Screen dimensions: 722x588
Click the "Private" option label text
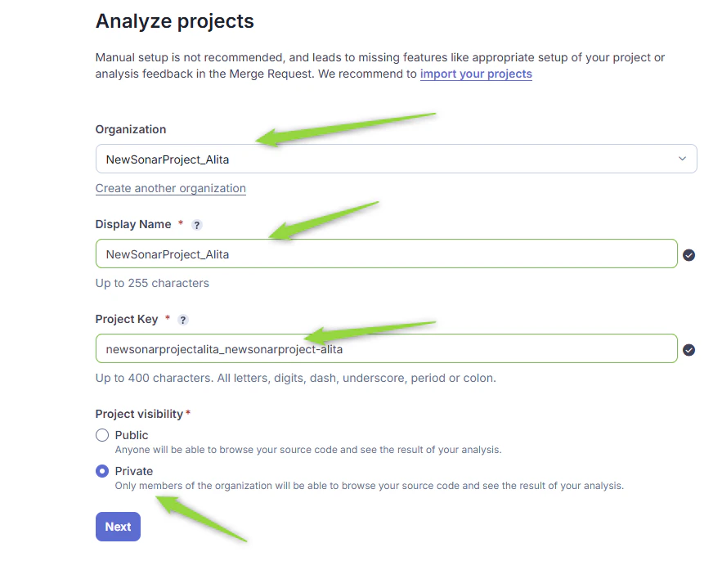click(x=135, y=471)
